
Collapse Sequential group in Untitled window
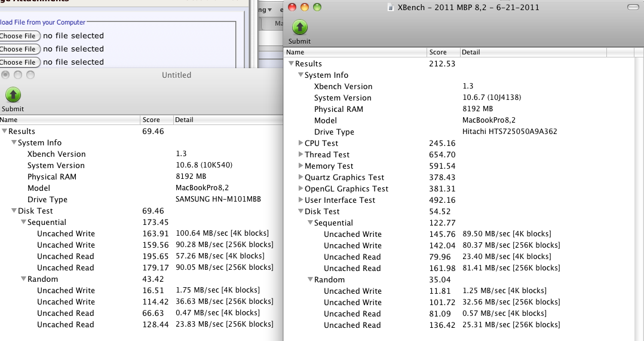tap(23, 222)
